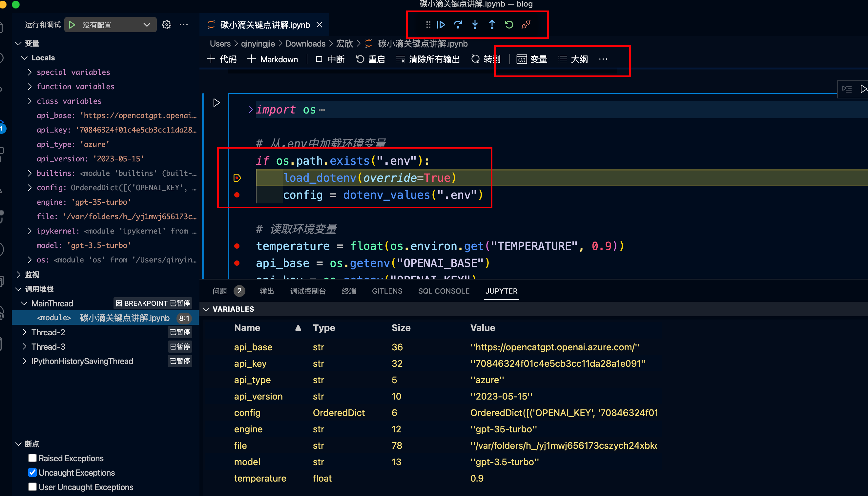Collapse the 调用堆栈 section
Screen dimensions: 868x496
19,289
